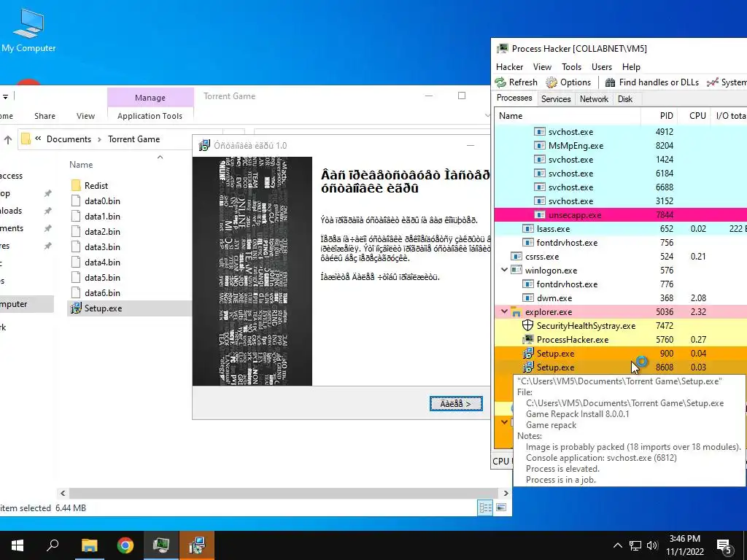This screenshot has height=560, width=747.
Task: Select the unsecapp.exe process row icon
Action: [539, 215]
